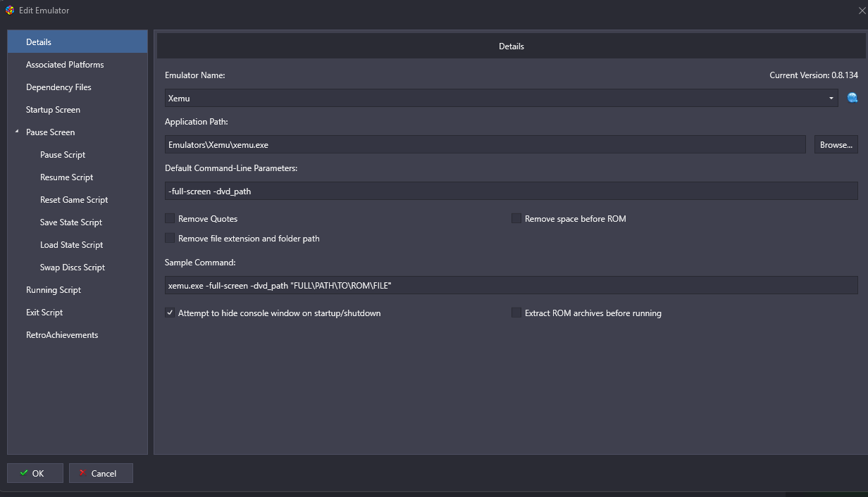Select Pause Script in the sidebar
The image size is (868, 497).
point(63,155)
